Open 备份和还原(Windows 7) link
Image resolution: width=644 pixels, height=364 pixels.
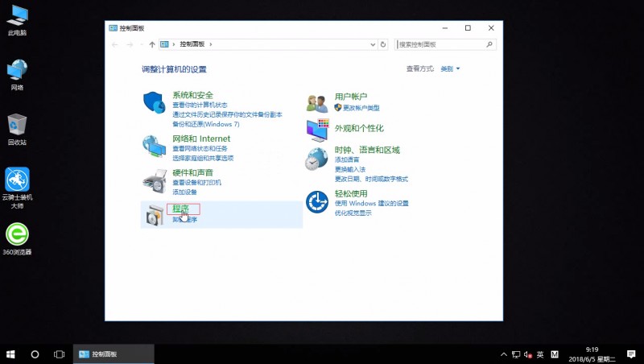pos(206,124)
